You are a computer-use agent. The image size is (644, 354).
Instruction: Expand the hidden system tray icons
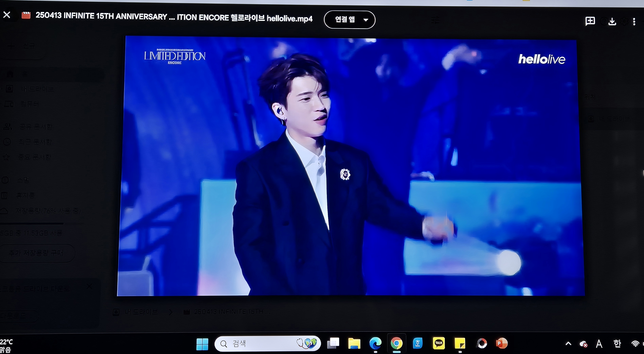tap(568, 343)
